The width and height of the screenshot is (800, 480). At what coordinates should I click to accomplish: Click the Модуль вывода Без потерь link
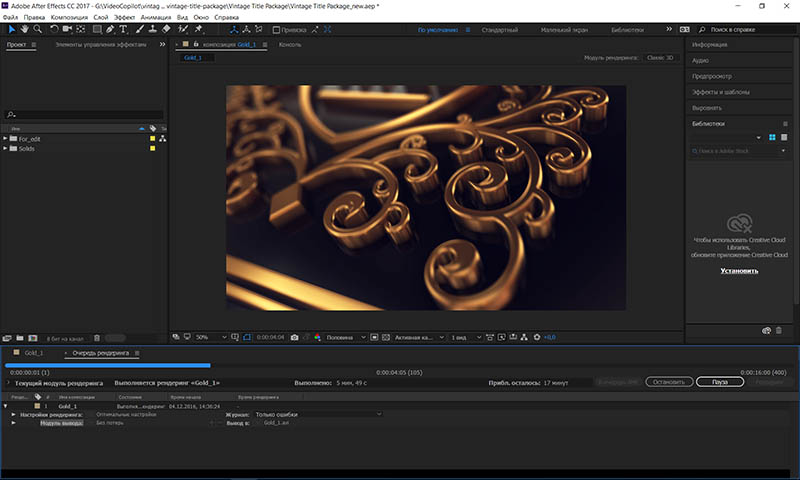(110, 423)
